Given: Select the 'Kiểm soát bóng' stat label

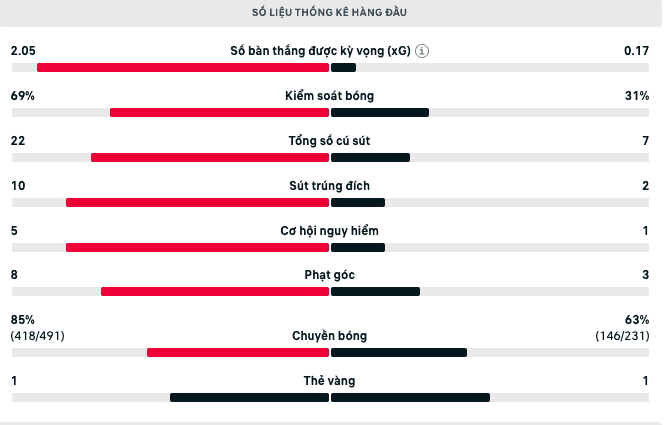Looking at the screenshot, I should point(329,96).
